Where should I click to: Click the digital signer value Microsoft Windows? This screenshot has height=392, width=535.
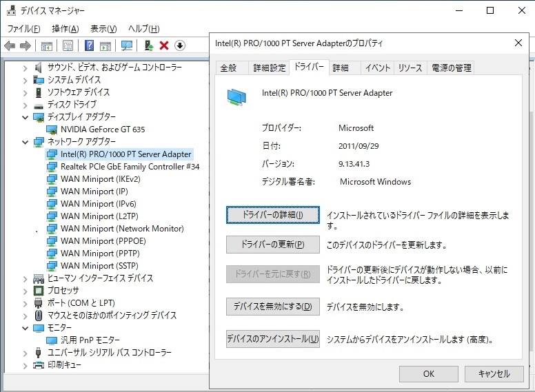pos(375,182)
